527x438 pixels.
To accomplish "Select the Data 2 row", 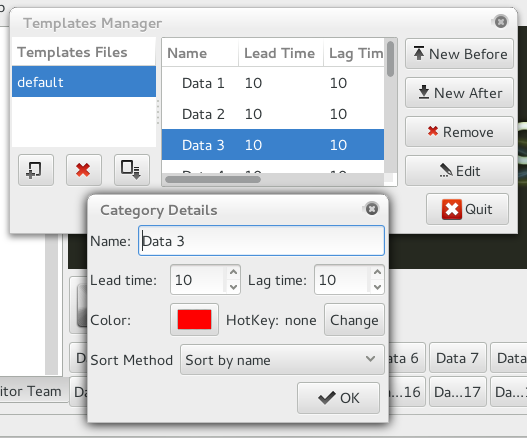I will click(273, 114).
